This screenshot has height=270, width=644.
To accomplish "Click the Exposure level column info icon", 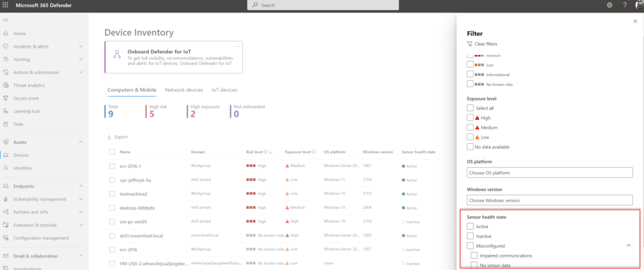I will (313, 152).
